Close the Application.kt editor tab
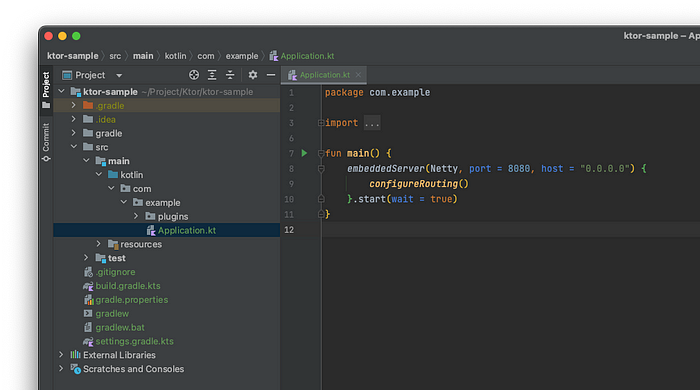The image size is (700, 390). tap(358, 75)
